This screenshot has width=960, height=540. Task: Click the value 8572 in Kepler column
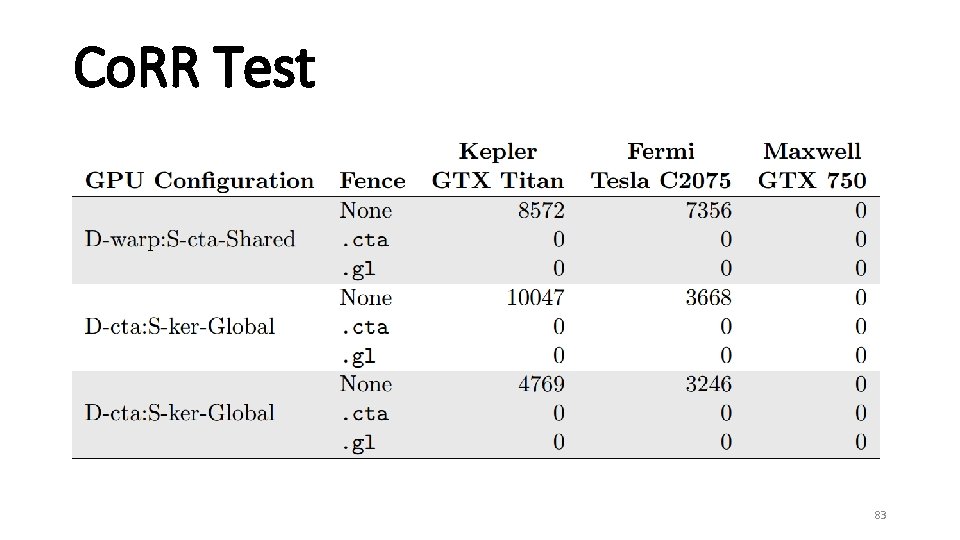coord(541,211)
